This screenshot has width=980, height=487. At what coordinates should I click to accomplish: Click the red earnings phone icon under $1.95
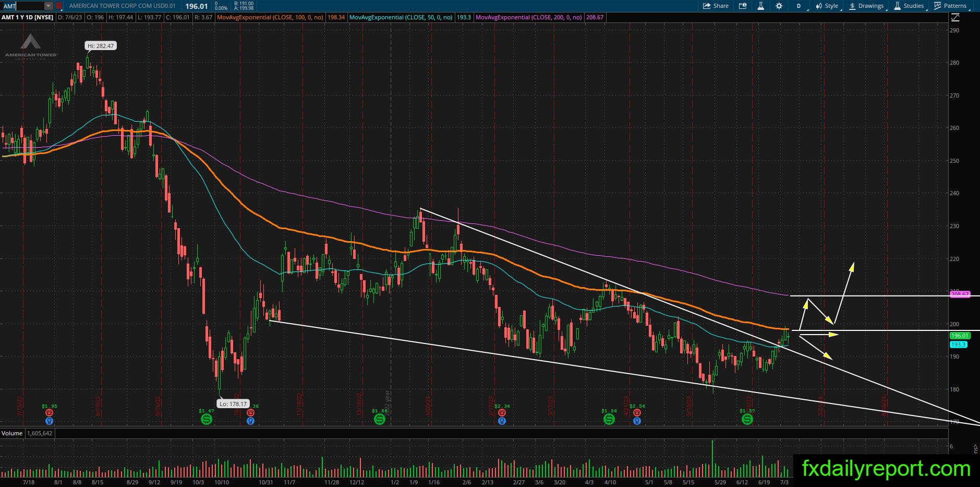click(49, 412)
